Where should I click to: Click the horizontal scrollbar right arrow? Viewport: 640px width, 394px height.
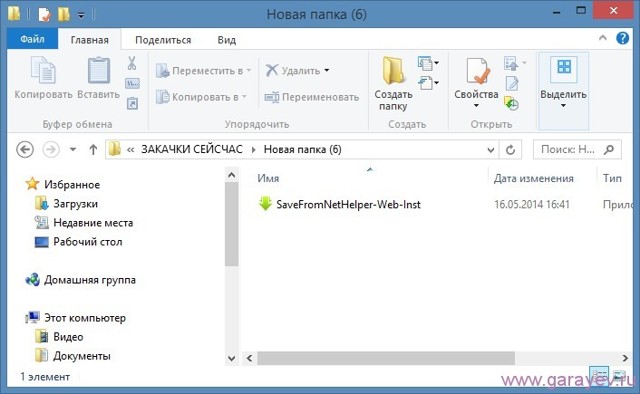[x=624, y=358]
